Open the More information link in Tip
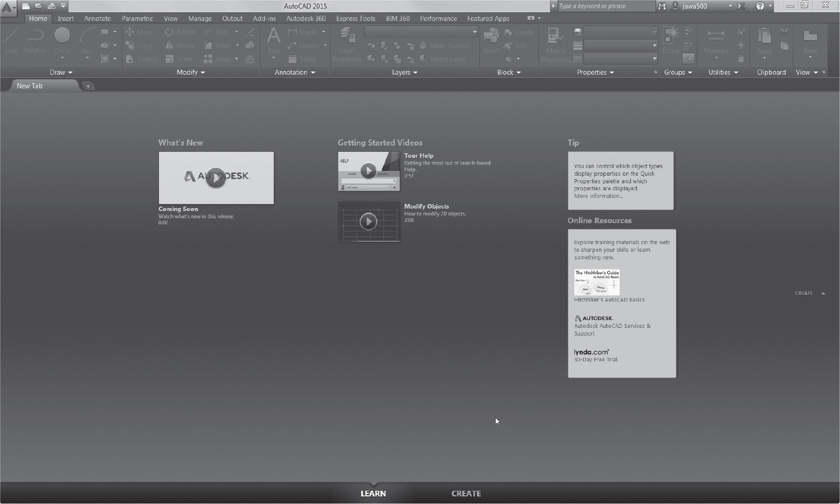 click(598, 196)
